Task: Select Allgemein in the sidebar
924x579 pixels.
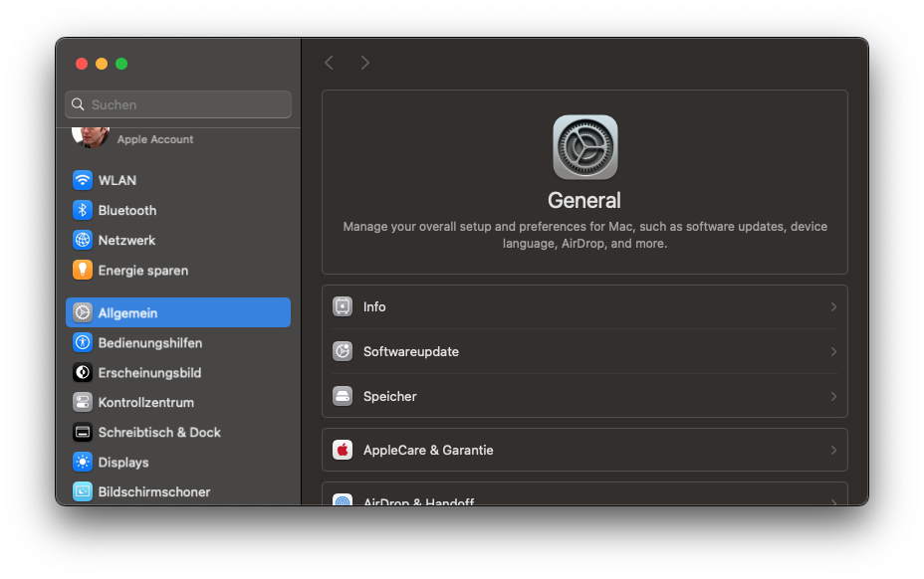Action: pyautogui.click(x=178, y=312)
